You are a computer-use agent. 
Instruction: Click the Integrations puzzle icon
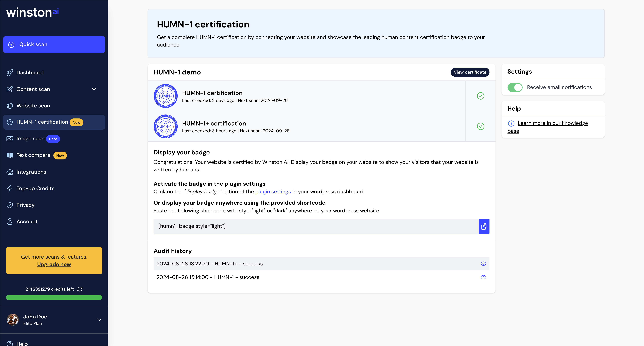click(10, 172)
